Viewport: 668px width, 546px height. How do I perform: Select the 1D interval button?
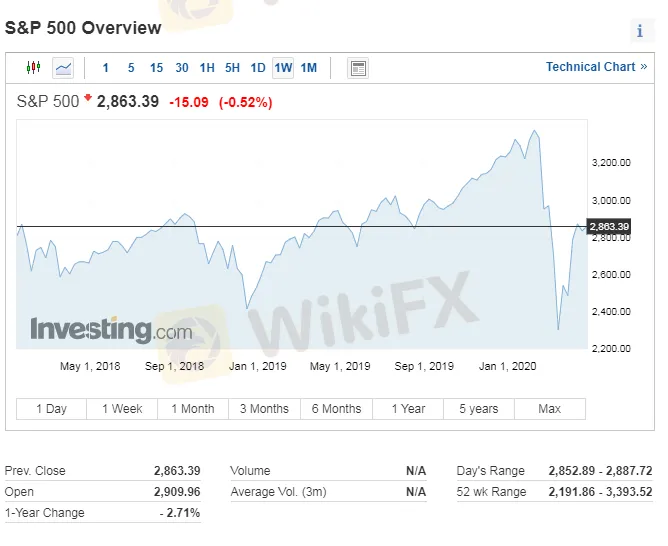pyautogui.click(x=258, y=68)
